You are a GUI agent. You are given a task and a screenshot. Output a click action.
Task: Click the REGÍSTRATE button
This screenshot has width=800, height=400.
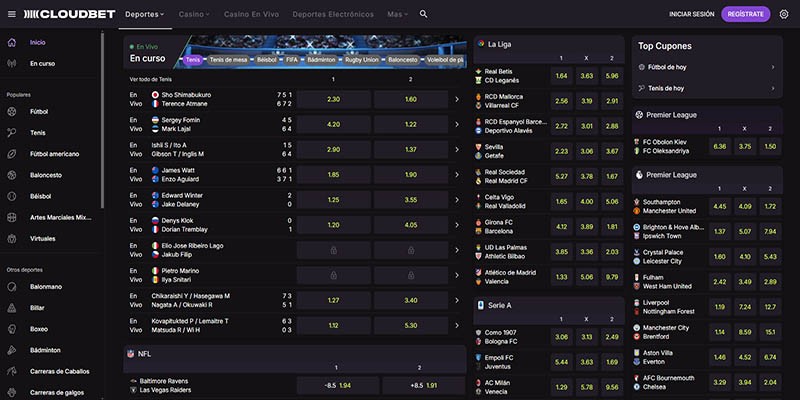pos(745,14)
